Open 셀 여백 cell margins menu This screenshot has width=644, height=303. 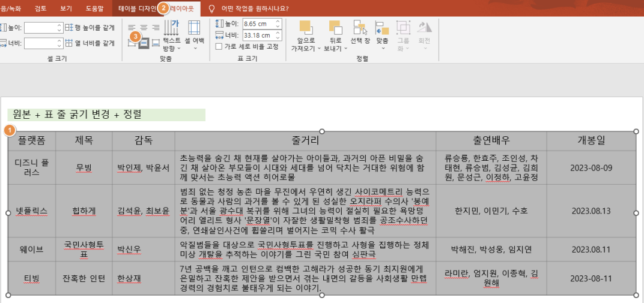pos(194,37)
